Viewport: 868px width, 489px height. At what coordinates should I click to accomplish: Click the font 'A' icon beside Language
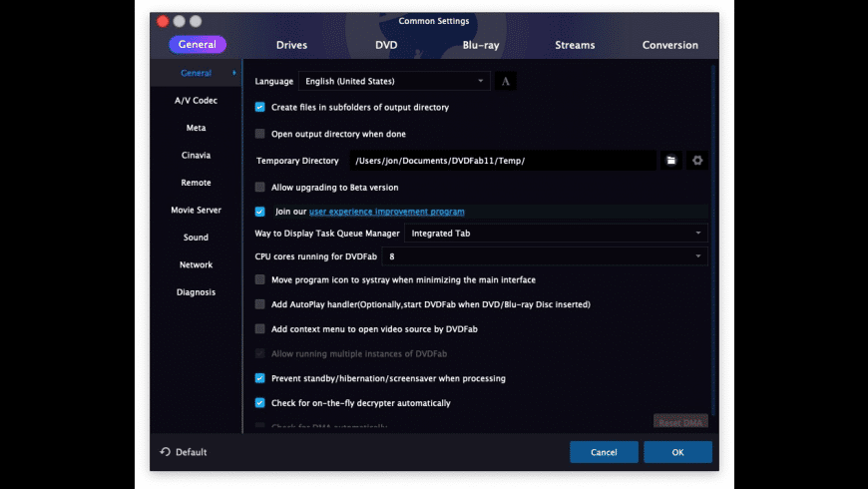click(x=506, y=81)
